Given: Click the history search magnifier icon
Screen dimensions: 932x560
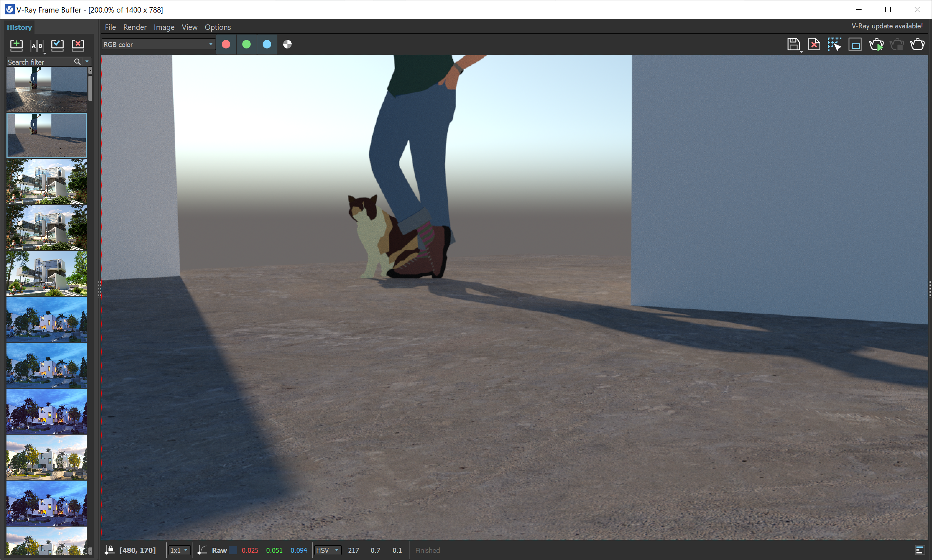Looking at the screenshot, I should click(77, 61).
